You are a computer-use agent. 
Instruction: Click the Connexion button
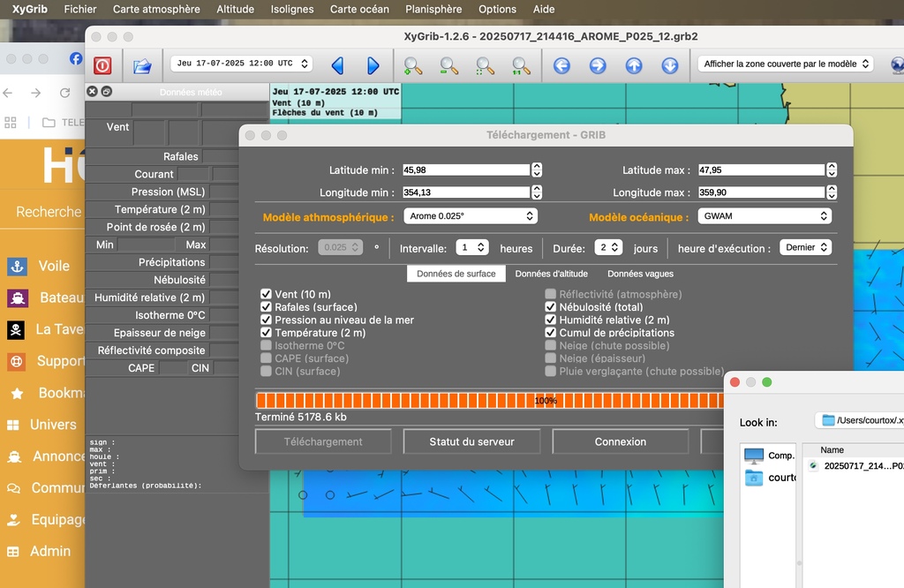point(621,441)
